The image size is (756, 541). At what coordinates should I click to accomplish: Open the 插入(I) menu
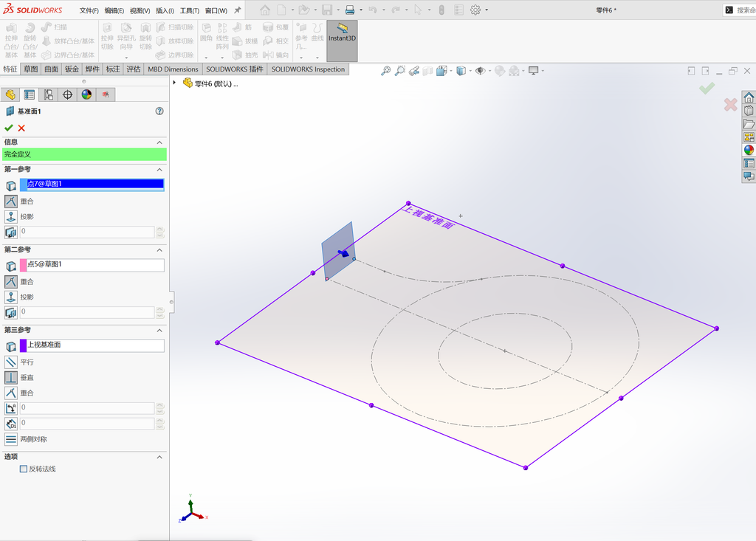[165, 10]
